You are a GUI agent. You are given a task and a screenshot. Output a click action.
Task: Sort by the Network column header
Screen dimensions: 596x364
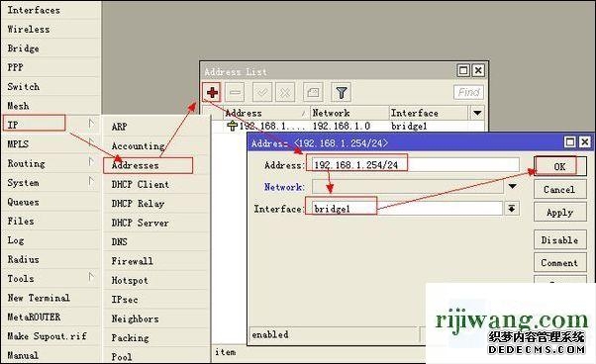pyautogui.click(x=349, y=113)
